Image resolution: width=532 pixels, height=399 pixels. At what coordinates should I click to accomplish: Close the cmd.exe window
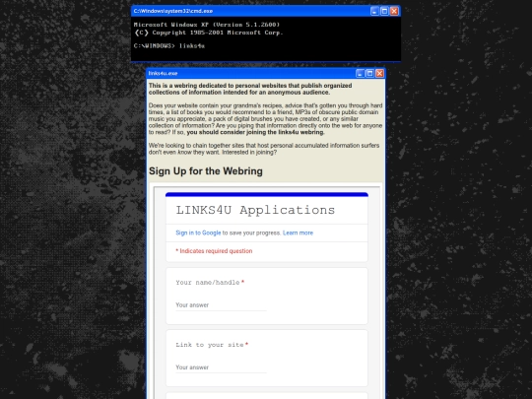point(394,11)
